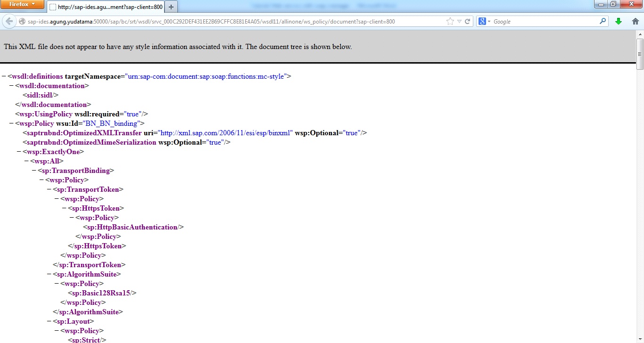Collapse the wsdl:definitions root node
Viewport: 644px width, 343px height.
(x=4, y=76)
